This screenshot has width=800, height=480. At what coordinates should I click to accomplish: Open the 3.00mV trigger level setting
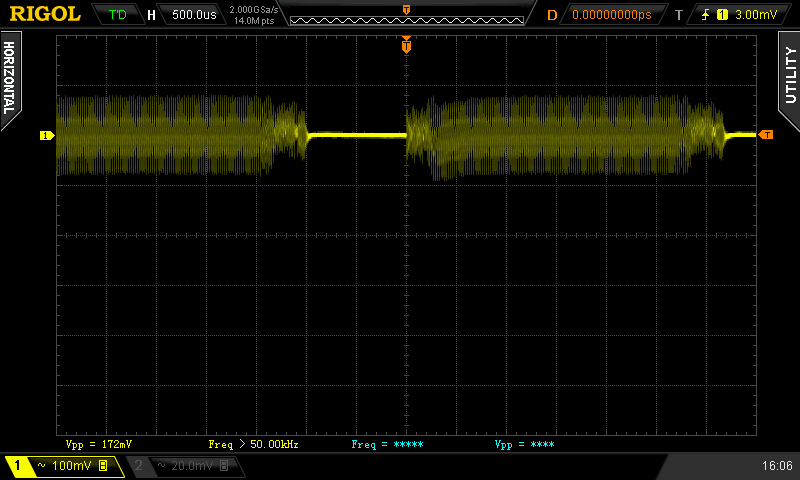tap(755, 15)
